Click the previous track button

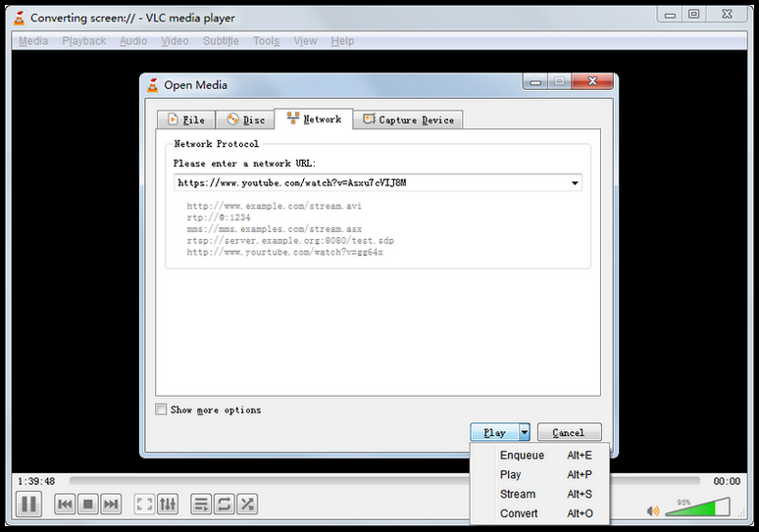[65, 505]
